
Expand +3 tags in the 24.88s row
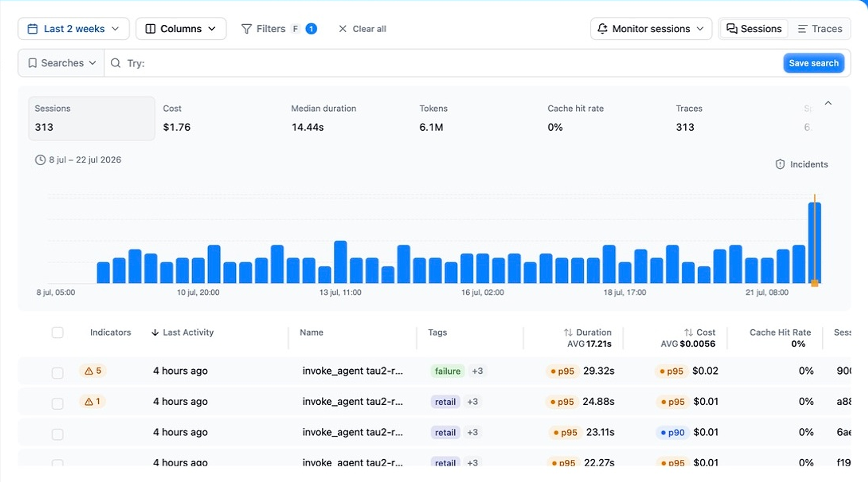(x=473, y=402)
